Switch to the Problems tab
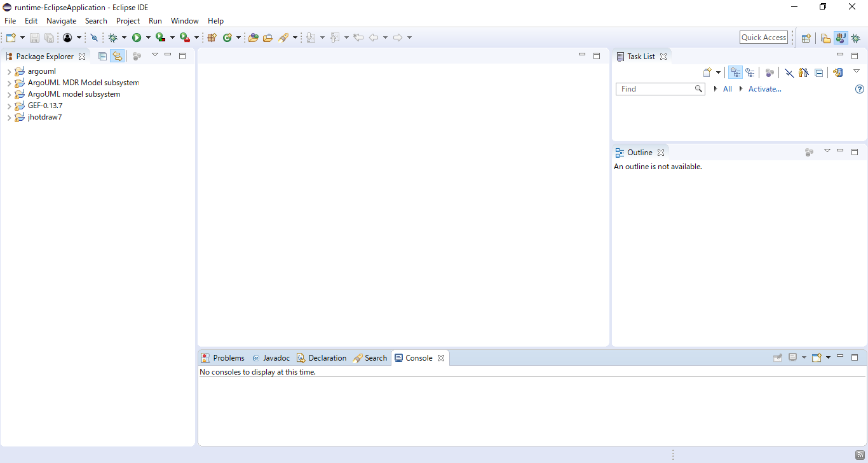The width and height of the screenshot is (868, 463). click(222, 358)
